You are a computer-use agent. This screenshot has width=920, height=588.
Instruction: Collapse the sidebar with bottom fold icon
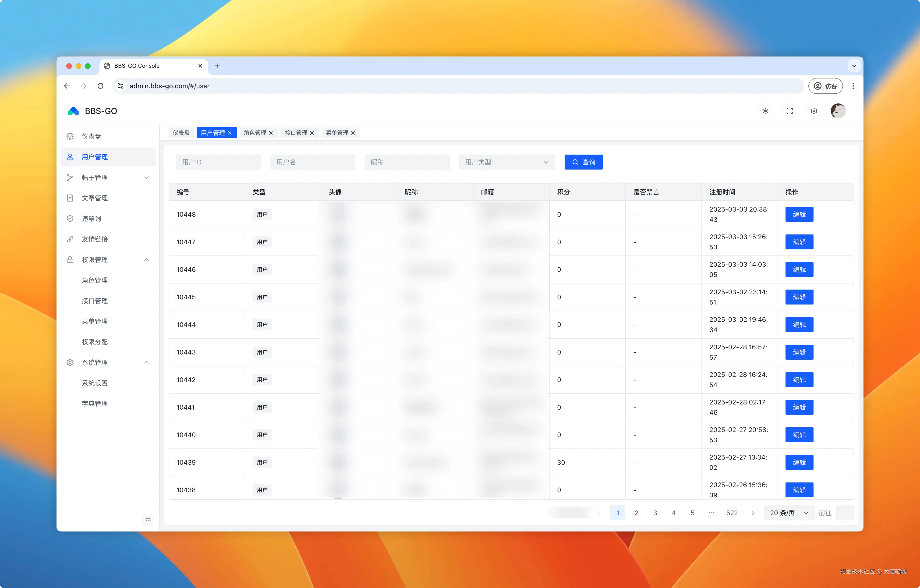148,520
